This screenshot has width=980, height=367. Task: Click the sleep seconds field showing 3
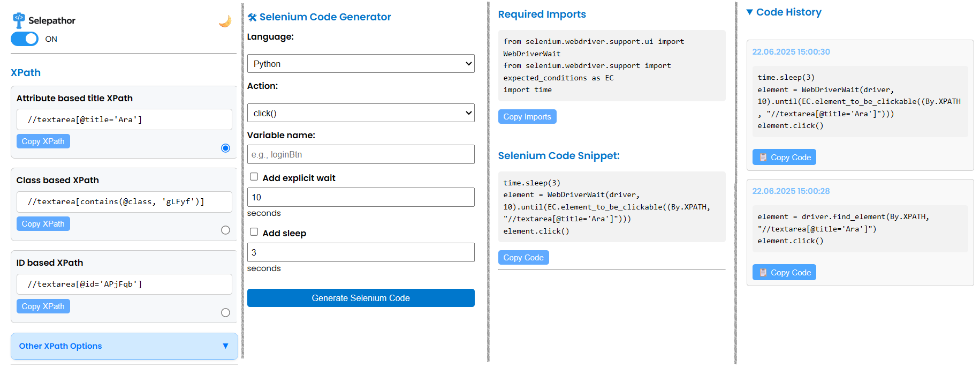click(361, 252)
